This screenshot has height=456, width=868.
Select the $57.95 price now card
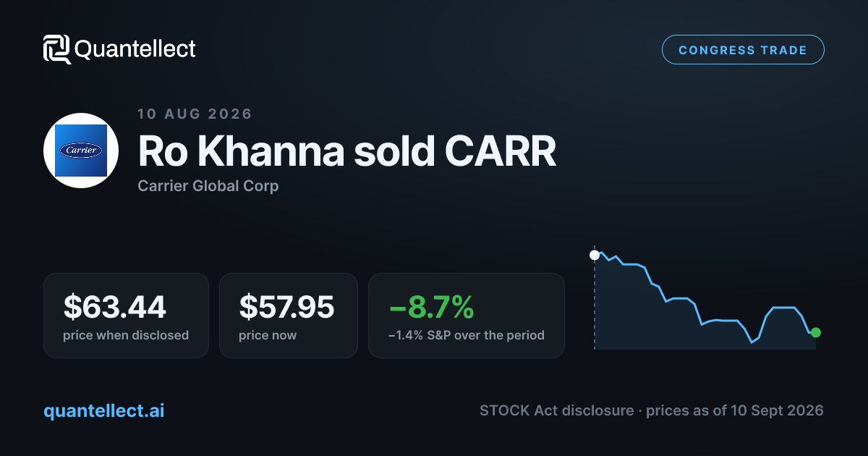[x=289, y=316]
